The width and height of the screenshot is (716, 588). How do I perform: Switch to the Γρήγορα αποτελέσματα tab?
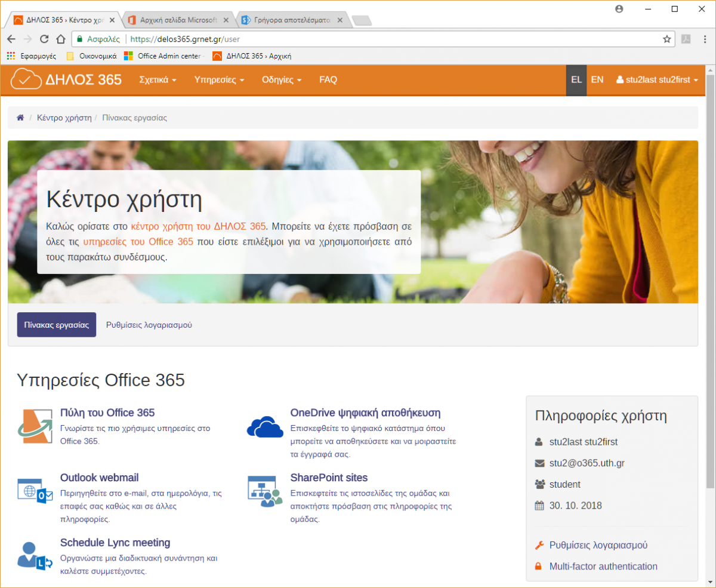point(292,20)
